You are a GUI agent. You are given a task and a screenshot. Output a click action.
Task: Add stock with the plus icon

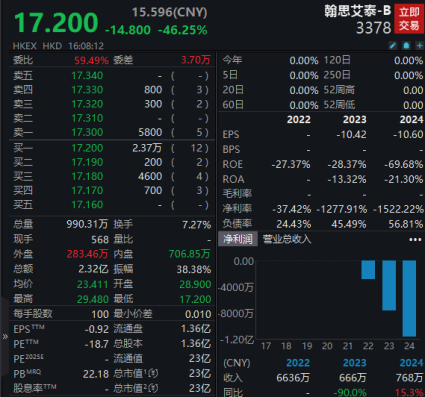coord(419,46)
